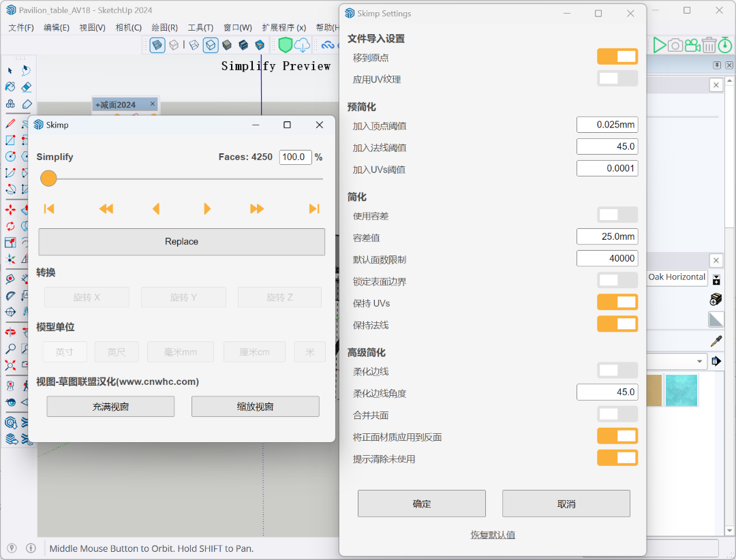Click the Select arrow tool

10,70
